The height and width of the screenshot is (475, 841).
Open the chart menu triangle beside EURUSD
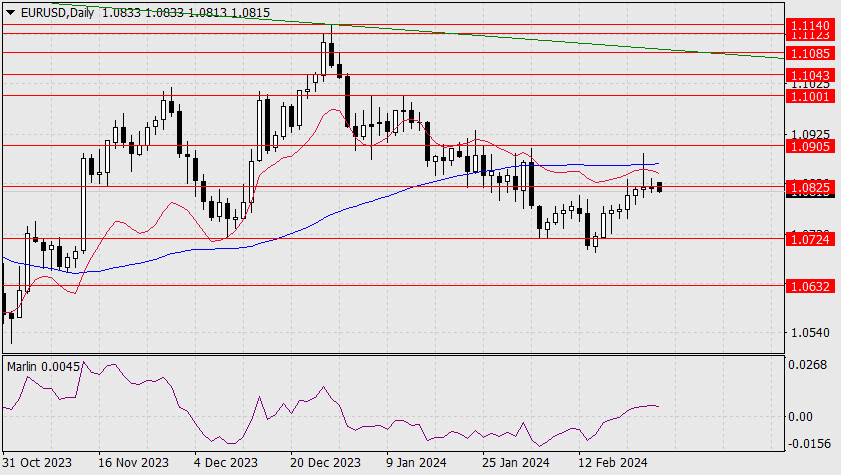coord(10,12)
